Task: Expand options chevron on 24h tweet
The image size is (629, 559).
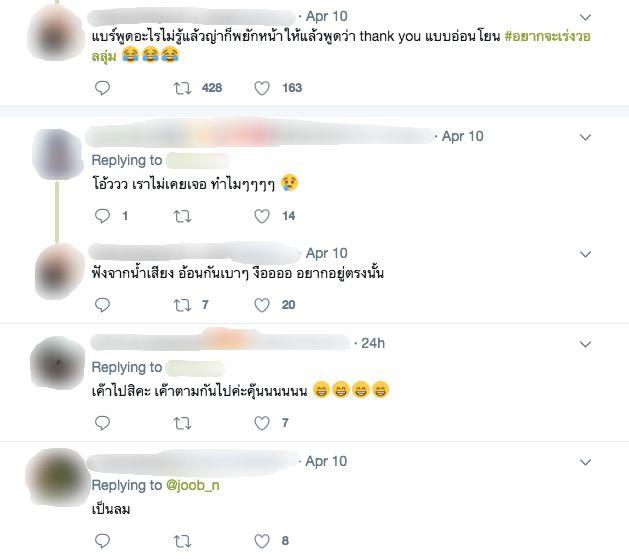Action: pos(585,344)
